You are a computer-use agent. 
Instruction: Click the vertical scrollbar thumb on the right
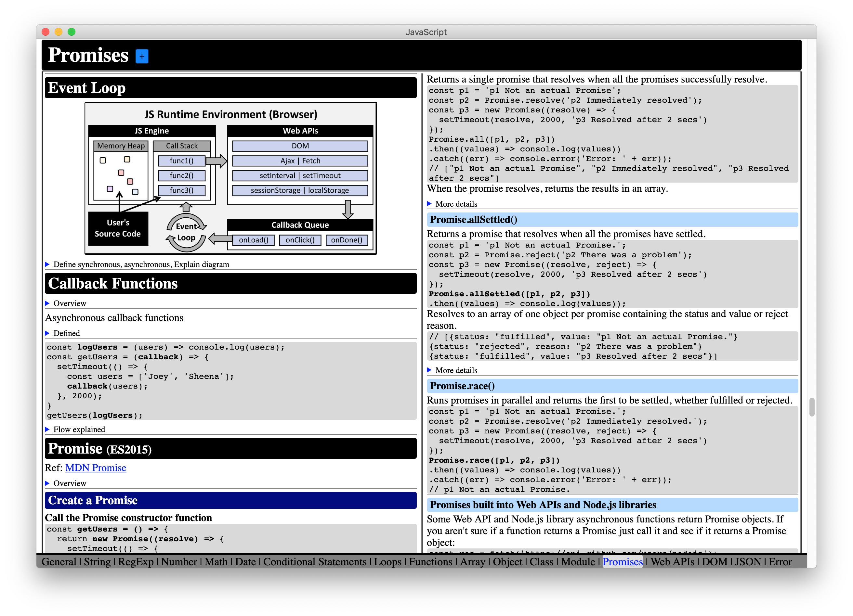tap(812, 407)
